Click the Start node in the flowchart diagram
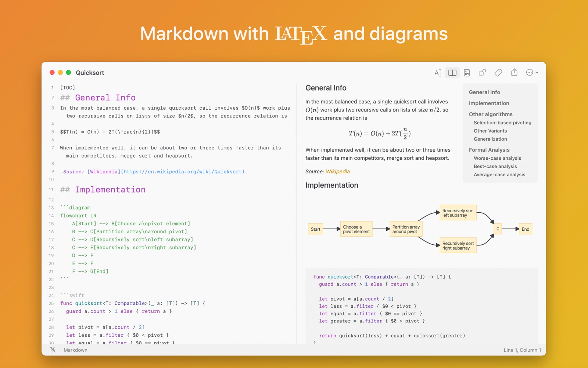This screenshot has height=368, width=588. click(315, 229)
